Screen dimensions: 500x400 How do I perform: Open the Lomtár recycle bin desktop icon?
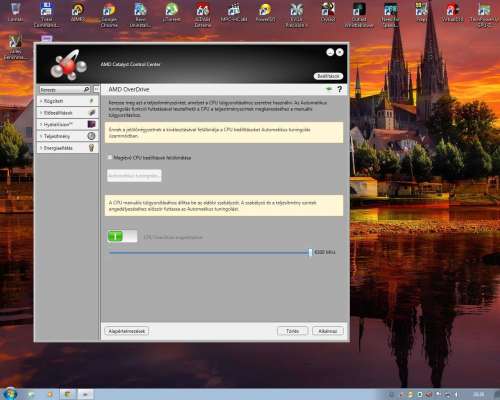pyautogui.click(x=15, y=11)
